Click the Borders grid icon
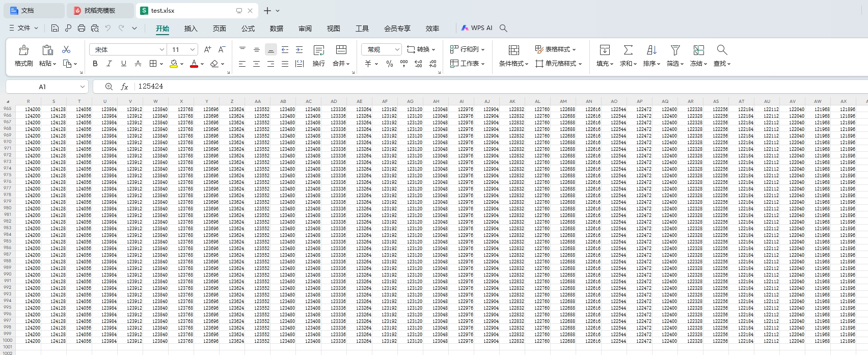This screenshot has width=868, height=355. coord(153,64)
